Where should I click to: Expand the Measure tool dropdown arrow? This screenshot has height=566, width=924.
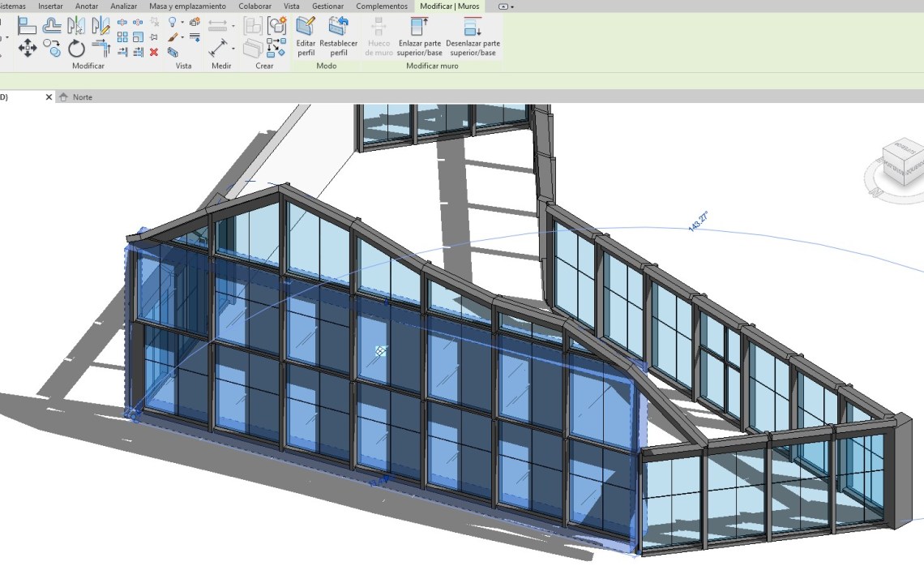(233, 49)
